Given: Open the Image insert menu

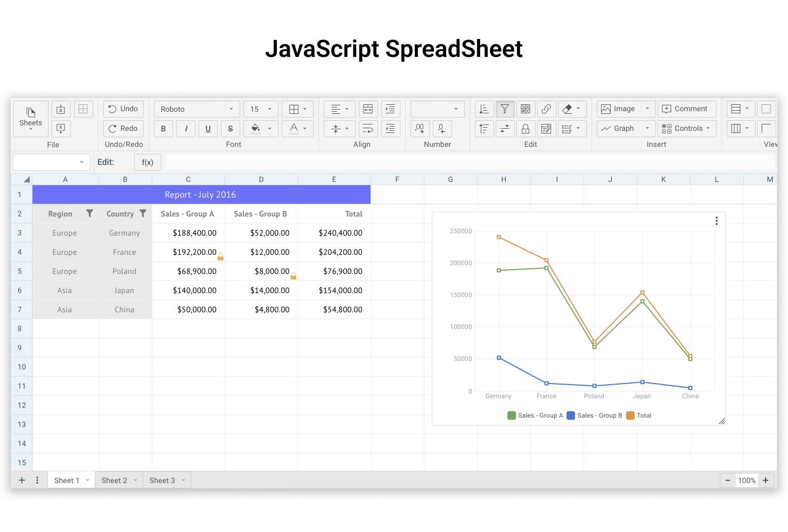Looking at the screenshot, I should coord(626,109).
